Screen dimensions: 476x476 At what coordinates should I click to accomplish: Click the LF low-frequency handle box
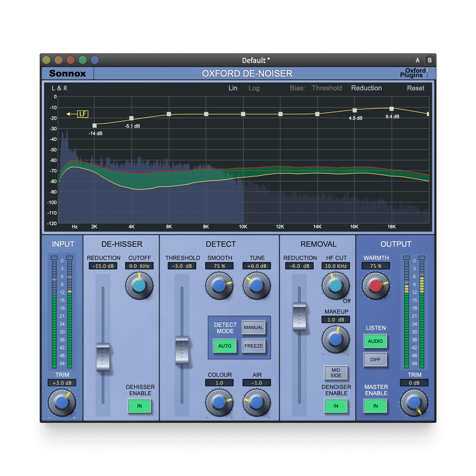point(83,114)
